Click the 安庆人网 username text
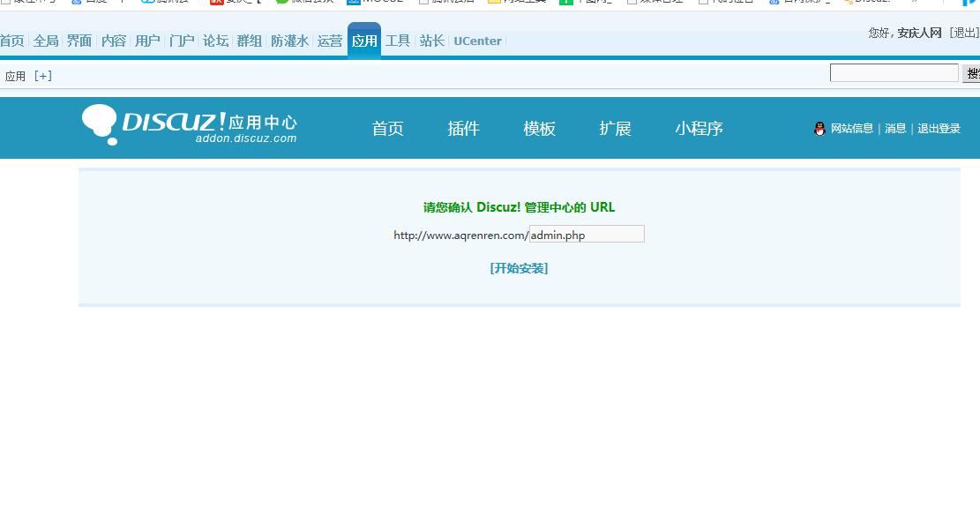 [919, 34]
